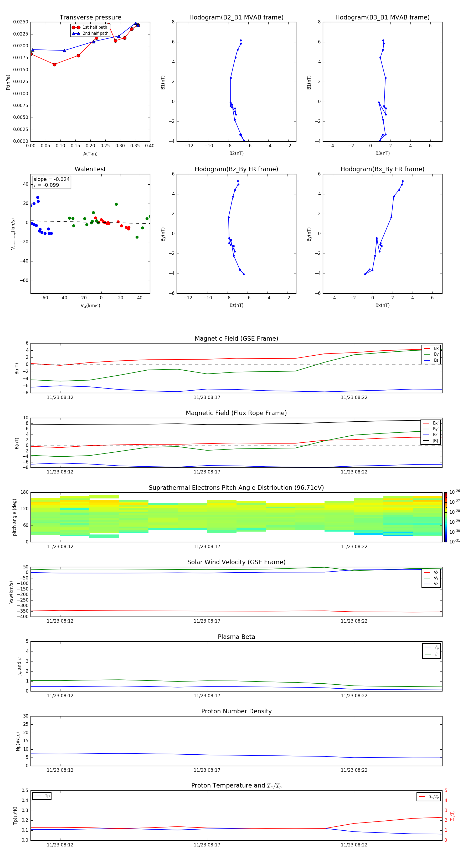
Task: Click the 'Magnetic Field (Flux Rope Frame)' title
Action: [x=236, y=413]
